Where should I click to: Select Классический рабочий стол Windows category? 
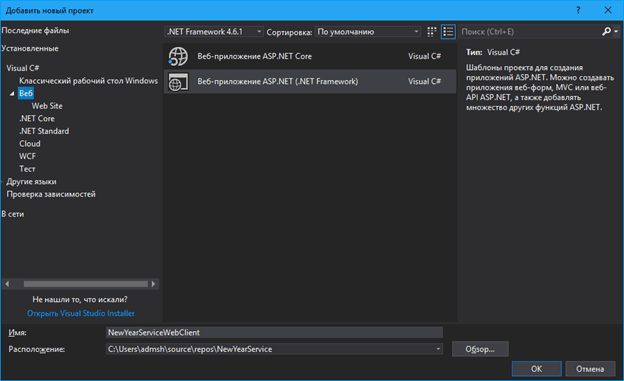88,81
